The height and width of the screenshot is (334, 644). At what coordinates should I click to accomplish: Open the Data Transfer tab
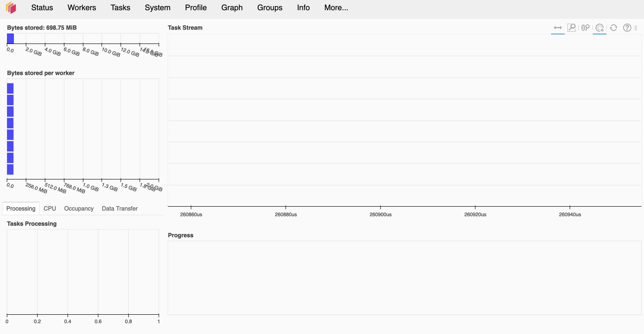[x=119, y=208]
